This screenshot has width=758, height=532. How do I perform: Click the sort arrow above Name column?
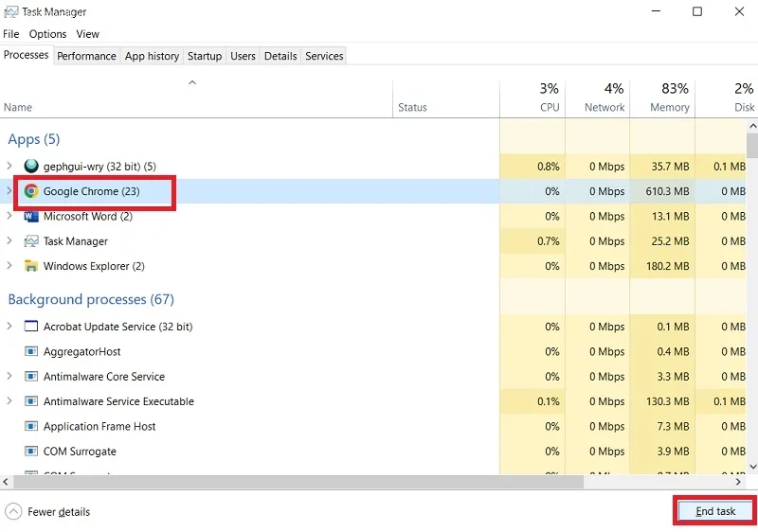coord(192,82)
